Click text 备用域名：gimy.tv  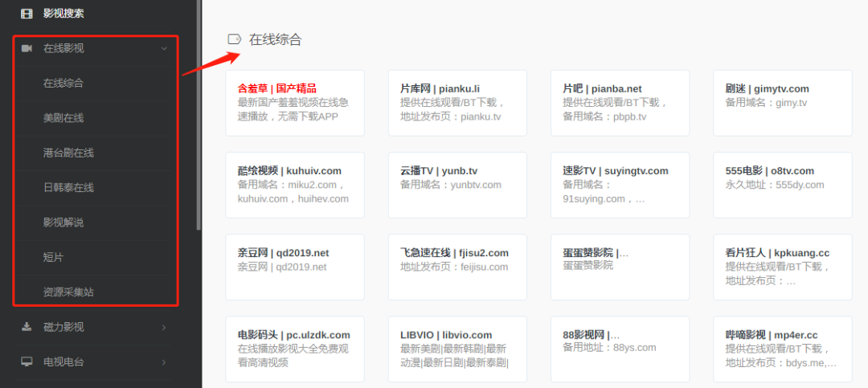[766, 103]
